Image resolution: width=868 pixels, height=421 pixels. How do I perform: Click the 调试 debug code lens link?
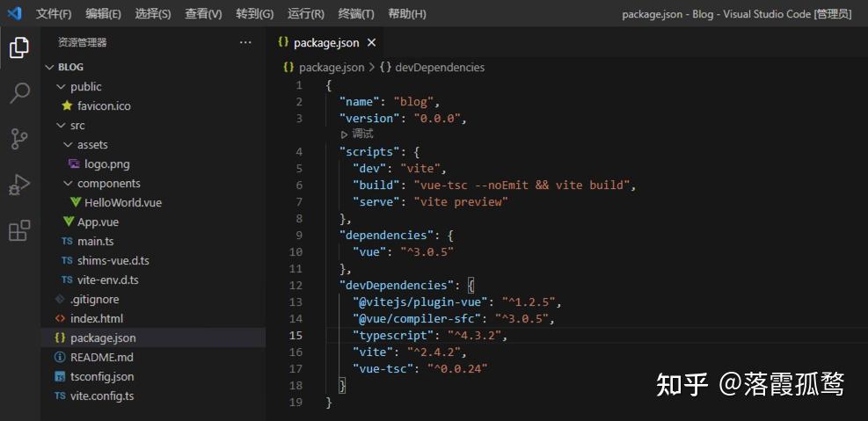click(362, 134)
